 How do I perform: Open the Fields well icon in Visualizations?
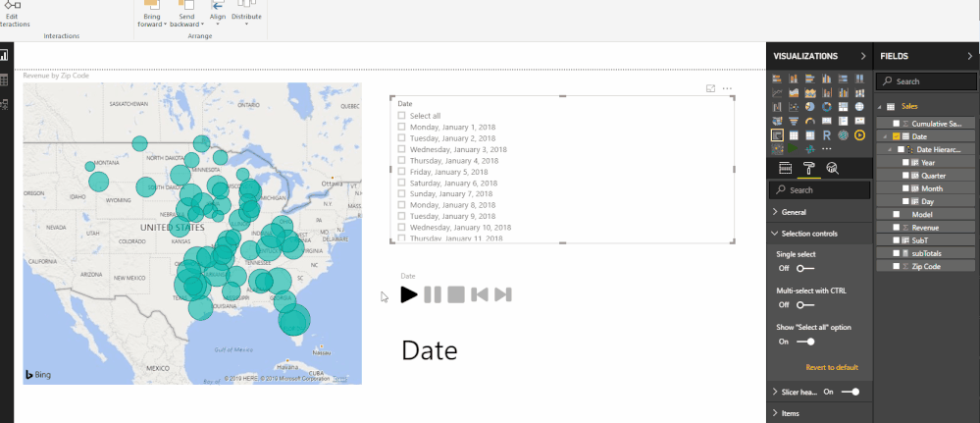(785, 168)
